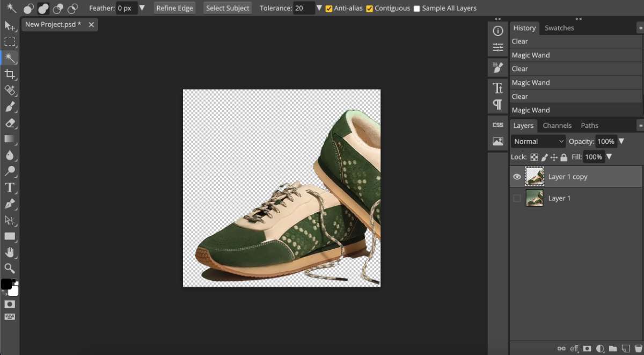Click the delete layer trash icon

[x=638, y=349]
